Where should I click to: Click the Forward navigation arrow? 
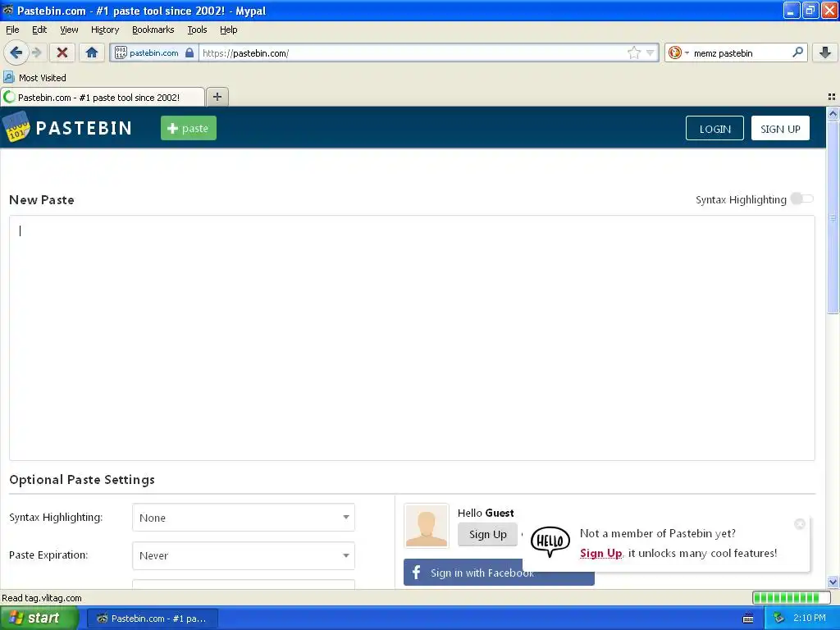pyautogui.click(x=36, y=52)
